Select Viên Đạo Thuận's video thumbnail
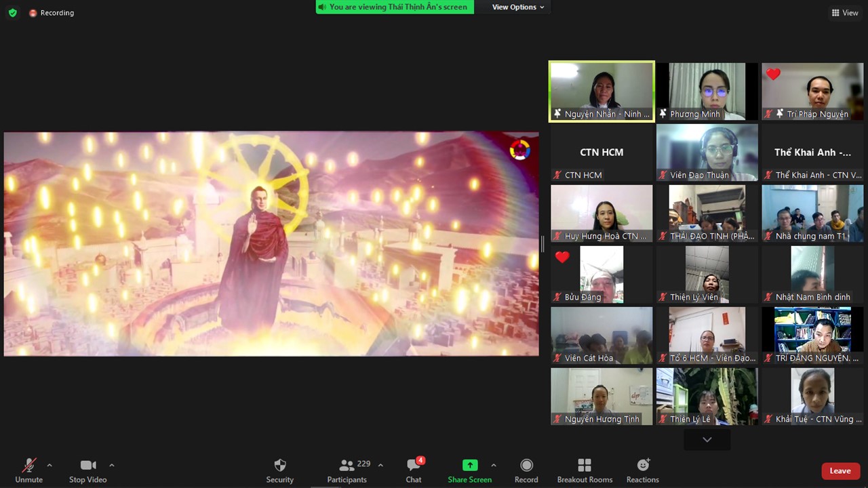The width and height of the screenshot is (868, 488). [x=707, y=152]
